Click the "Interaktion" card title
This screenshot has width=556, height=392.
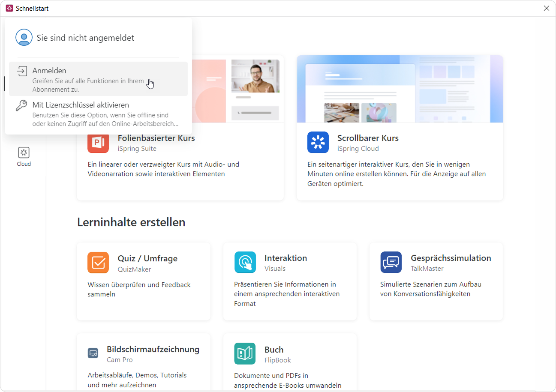286,258
